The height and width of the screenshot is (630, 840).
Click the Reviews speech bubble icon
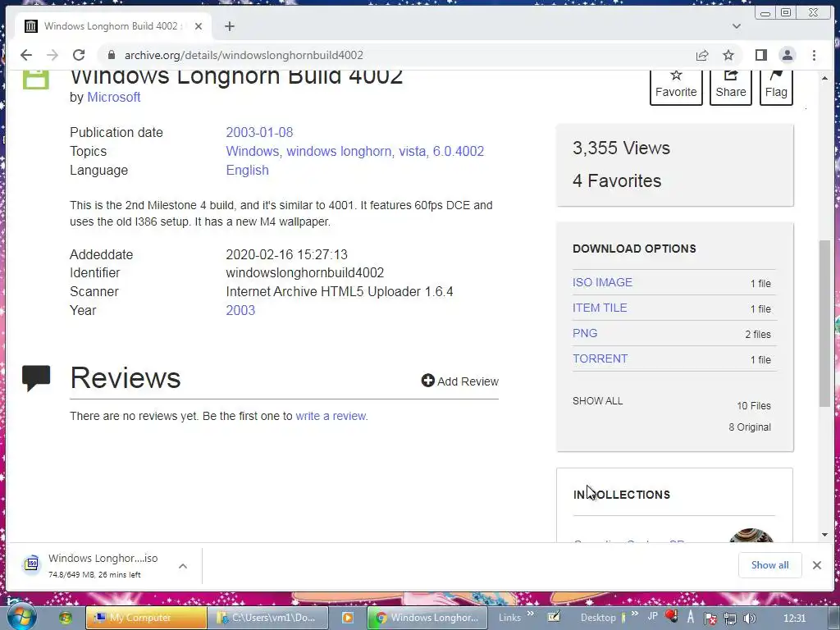[36, 377]
